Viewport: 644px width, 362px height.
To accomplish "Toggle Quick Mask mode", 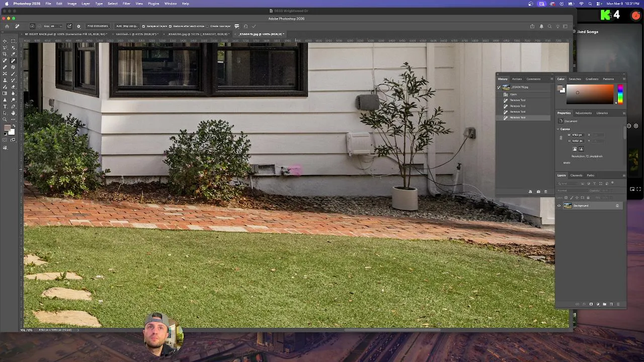I will 5,140.
